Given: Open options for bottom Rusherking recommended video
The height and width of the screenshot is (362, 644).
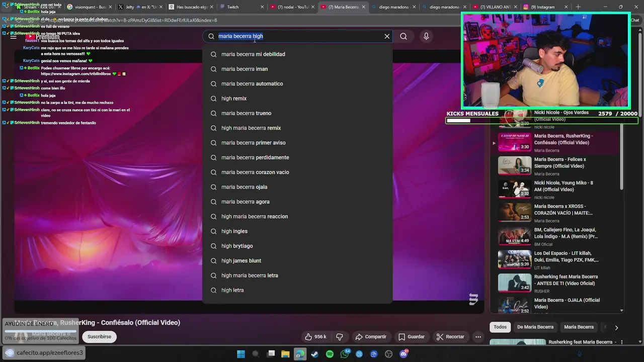Looking at the screenshot, I should (x=621, y=342).
